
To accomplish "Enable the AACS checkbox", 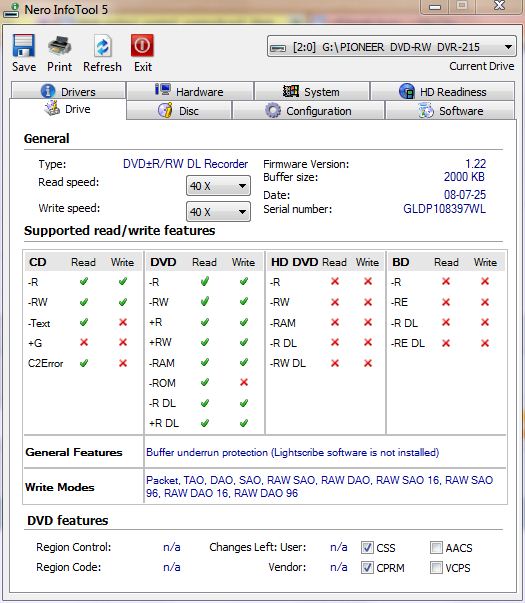I will (436, 547).
